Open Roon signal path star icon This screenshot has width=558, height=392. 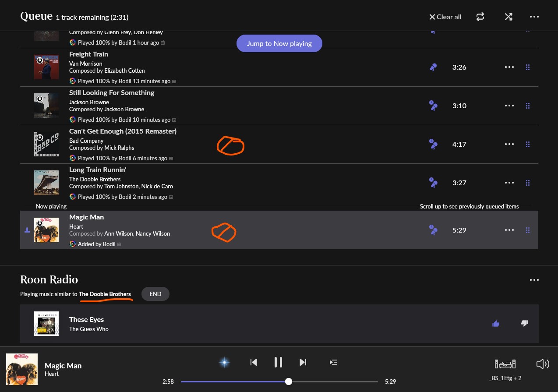(x=224, y=362)
